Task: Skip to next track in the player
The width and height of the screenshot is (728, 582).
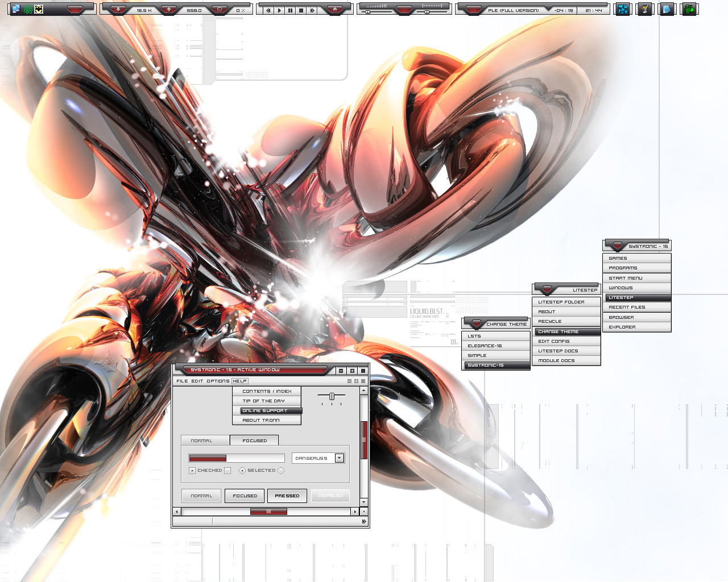Action: click(x=312, y=10)
